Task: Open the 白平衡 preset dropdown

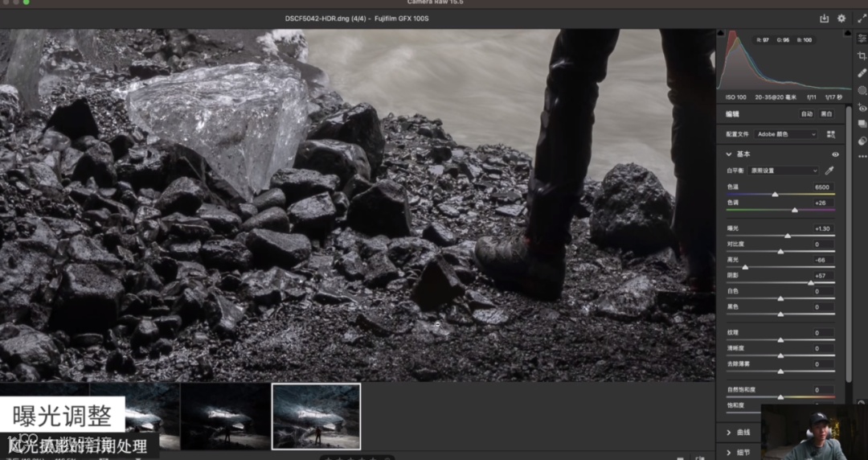Action: click(784, 170)
